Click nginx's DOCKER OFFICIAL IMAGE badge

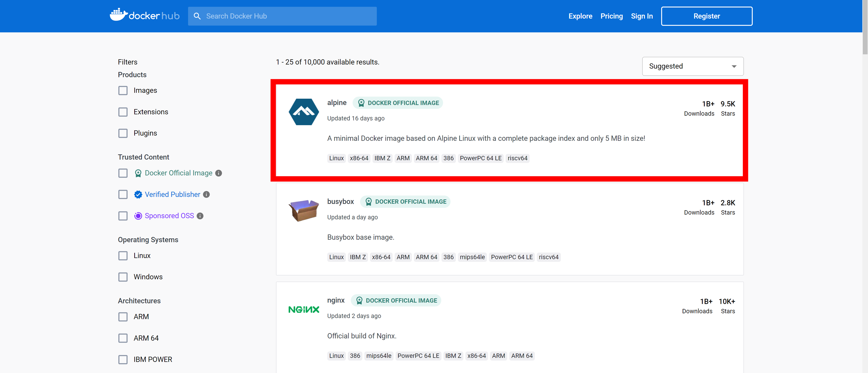tap(396, 301)
